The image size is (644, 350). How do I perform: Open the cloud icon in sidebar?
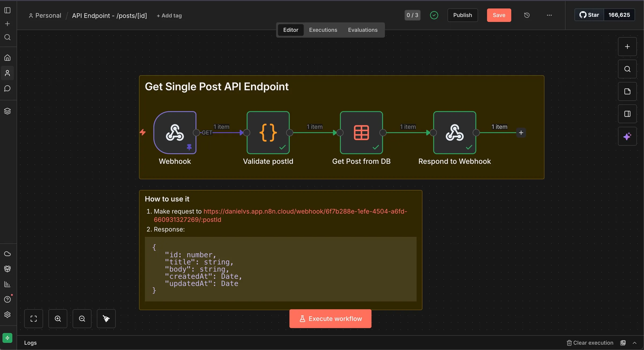8,254
